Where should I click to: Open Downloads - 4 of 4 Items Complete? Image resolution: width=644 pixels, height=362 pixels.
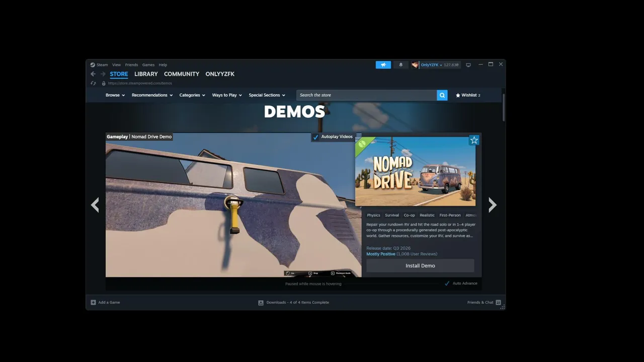[x=297, y=302]
